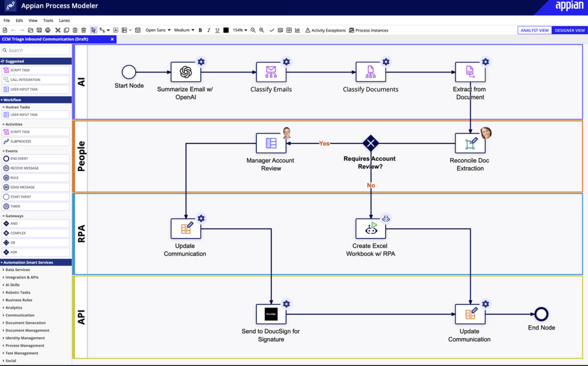Open the Classify Emails node settings gear
This screenshot has width=588, height=366.
coord(286,62)
